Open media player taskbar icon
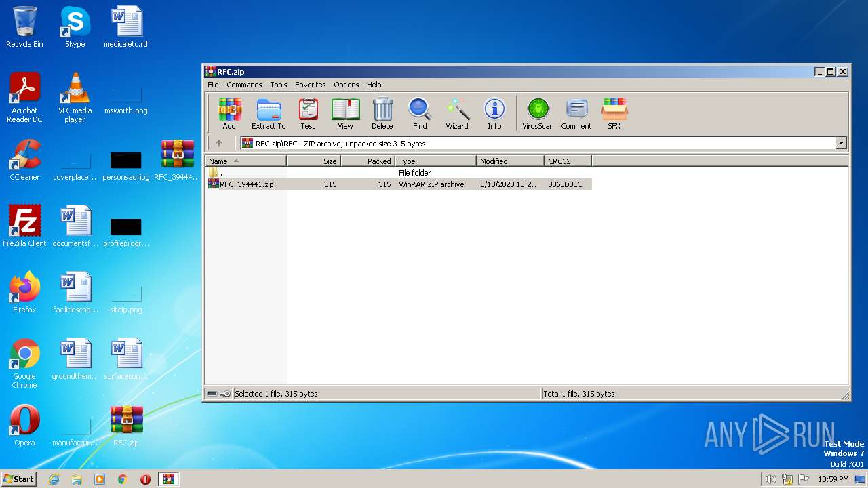The height and width of the screenshot is (488, 868). [100, 479]
